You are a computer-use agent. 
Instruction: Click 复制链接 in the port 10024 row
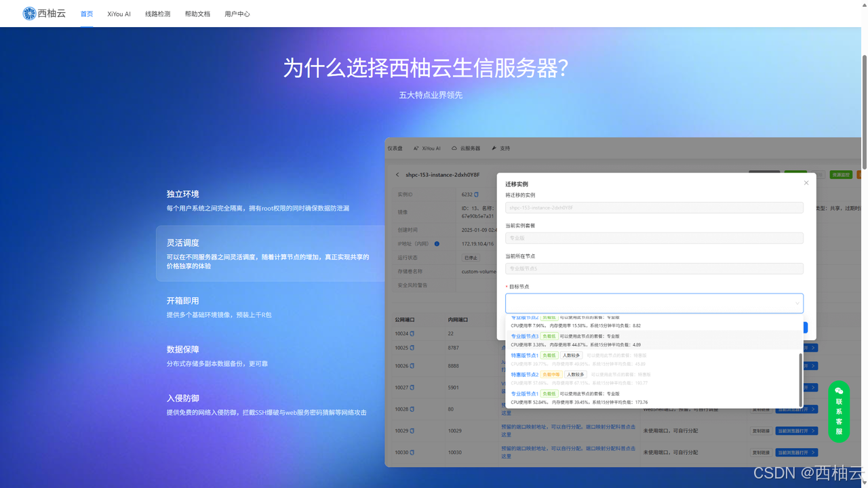click(759, 333)
